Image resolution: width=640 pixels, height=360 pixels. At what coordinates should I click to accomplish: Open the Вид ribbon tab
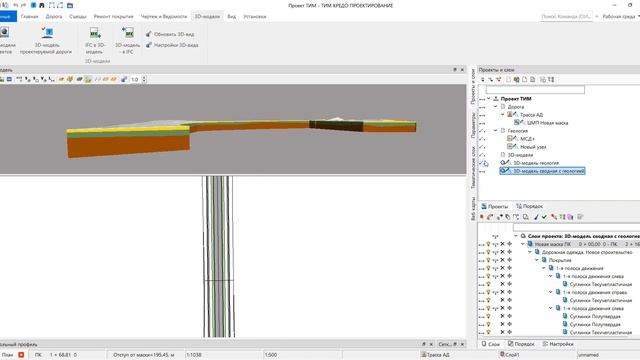pyautogui.click(x=231, y=17)
